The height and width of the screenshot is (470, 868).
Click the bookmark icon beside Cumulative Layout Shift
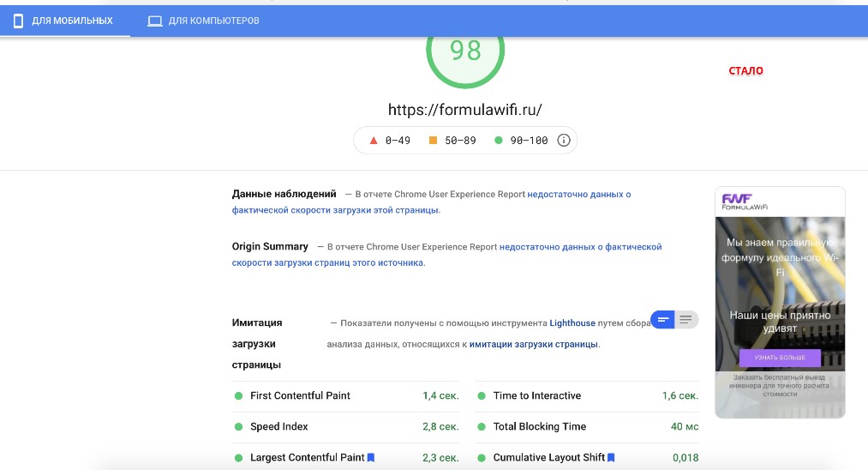coord(611,458)
